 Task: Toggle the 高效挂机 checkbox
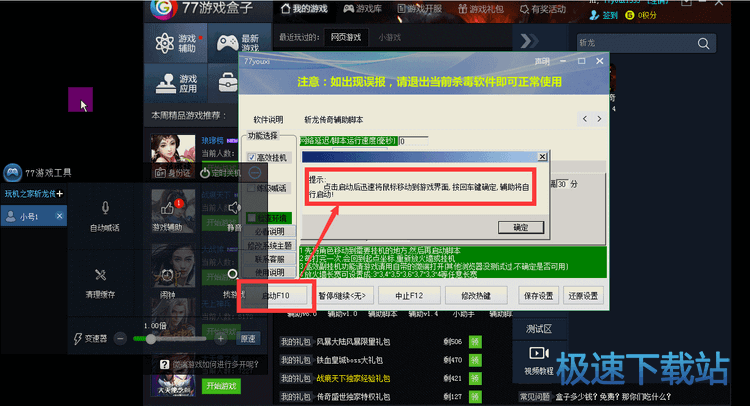[x=252, y=157]
